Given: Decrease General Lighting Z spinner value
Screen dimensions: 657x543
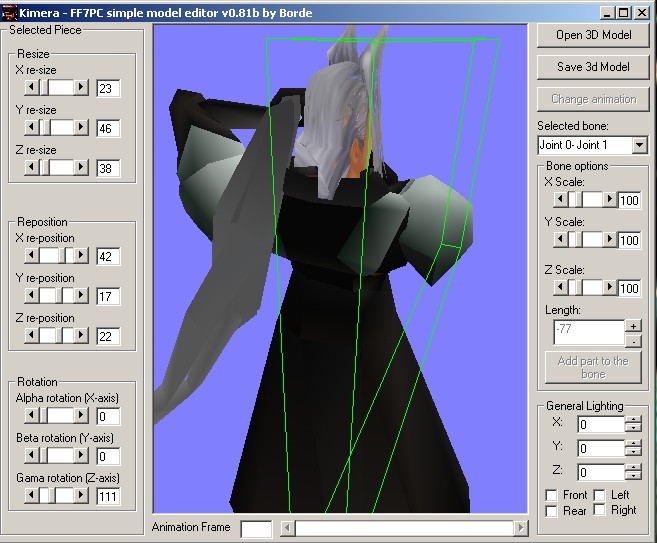Looking at the screenshot, I should [632, 476].
